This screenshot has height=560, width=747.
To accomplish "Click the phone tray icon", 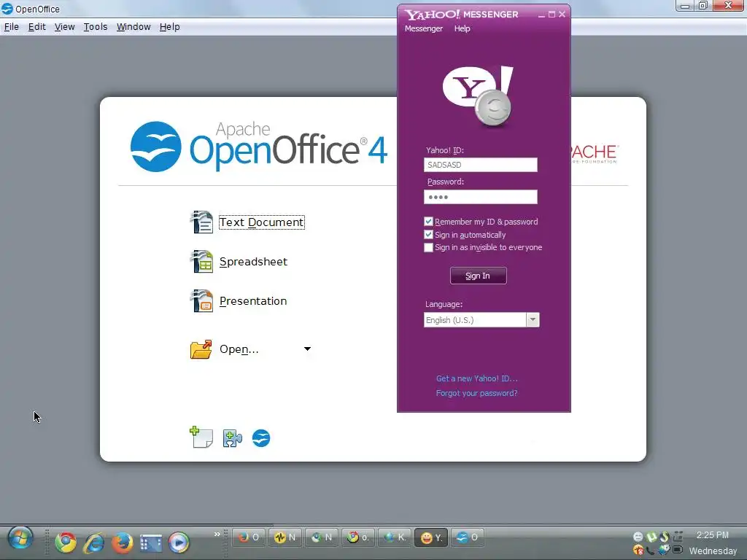I will point(651,551).
